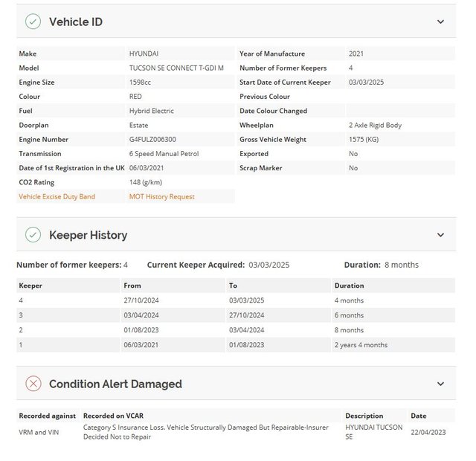
Task: Select the From column header
Action: (x=132, y=286)
